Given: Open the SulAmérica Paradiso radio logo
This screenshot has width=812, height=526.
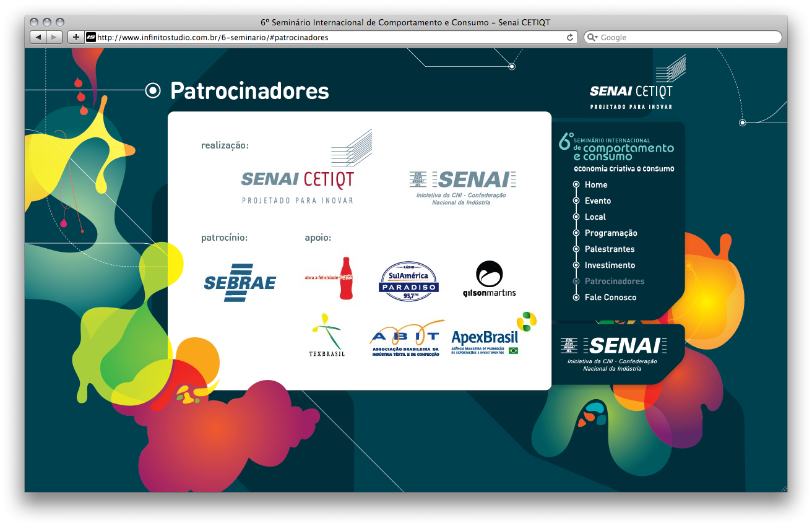Looking at the screenshot, I should coord(408,281).
